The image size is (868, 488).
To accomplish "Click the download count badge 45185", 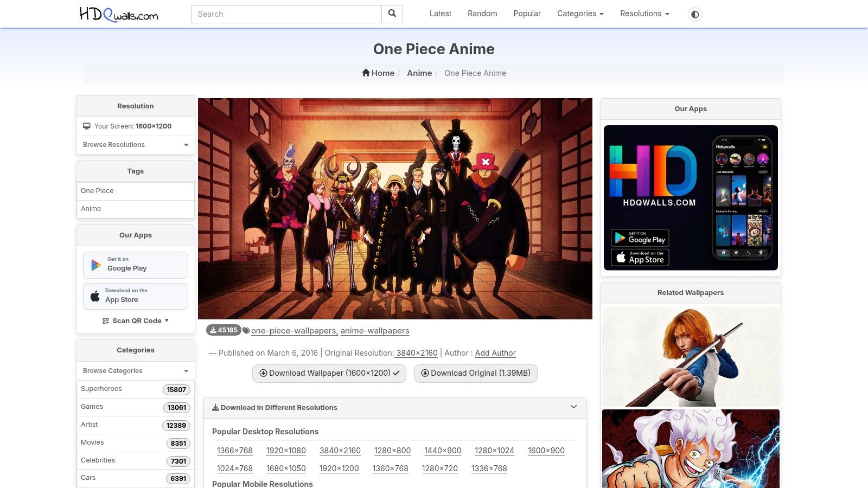I will click(x=224, y=330).
